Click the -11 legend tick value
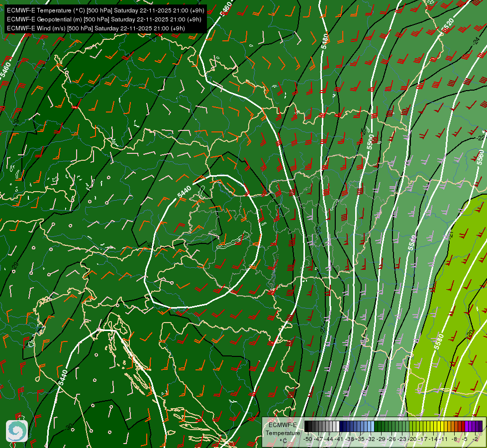This screenshot has height=448, width=487. [x=444, y=440]
